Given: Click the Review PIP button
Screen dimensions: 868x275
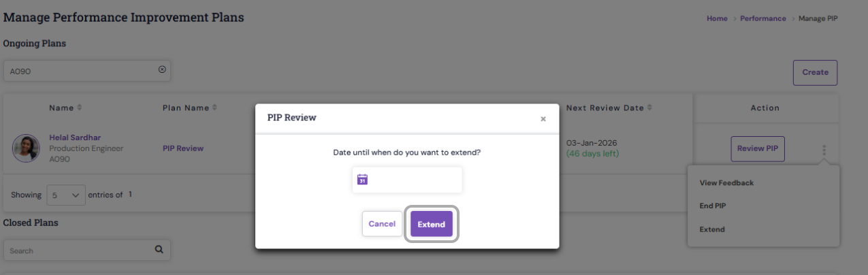Looking at the screenshot, I should tap(758, 148).
